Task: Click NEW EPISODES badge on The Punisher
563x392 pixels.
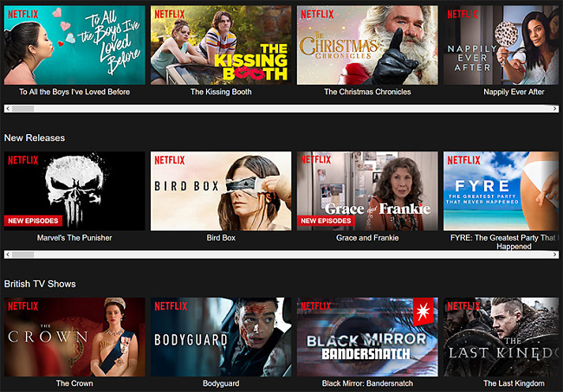Action: tap(33, 221)
